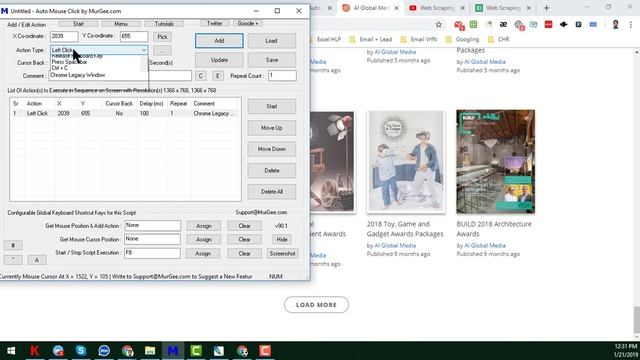
Task: Open the Email + Lead bookmark folder
Action: coord(371,39)
